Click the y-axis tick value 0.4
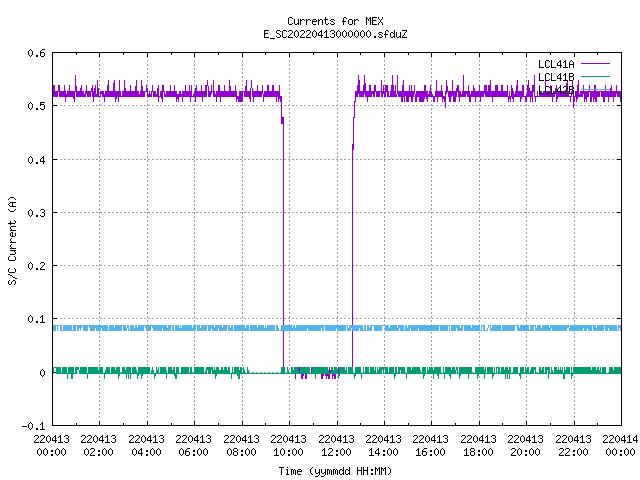 tap(36, 160)
